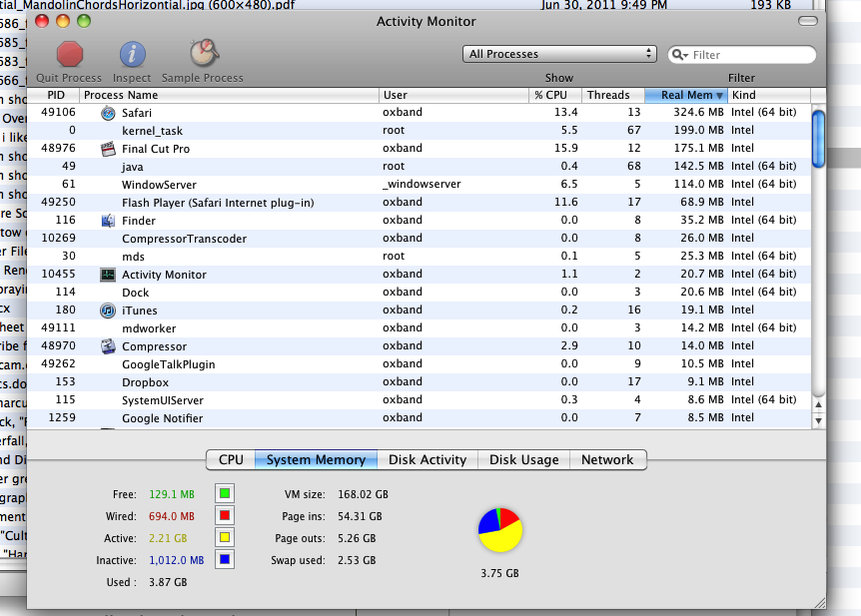
Task: Click the Page outs 5.26 GB value
Action: 357,538
